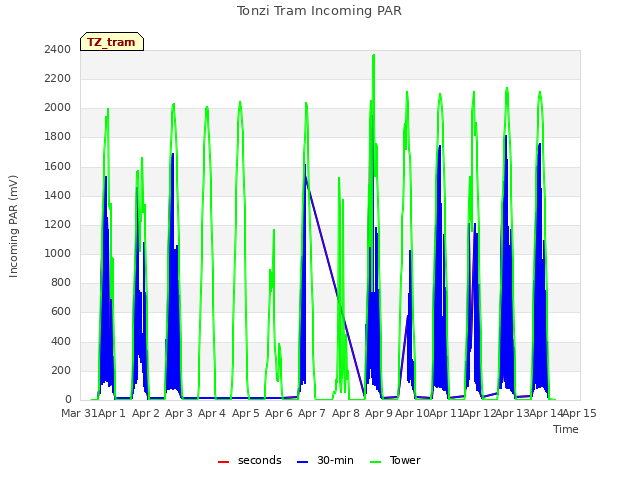This screenshot has width=640, height=480.
Task: Click the Apr 2 x-axis date label
Action: click(146, 413)
